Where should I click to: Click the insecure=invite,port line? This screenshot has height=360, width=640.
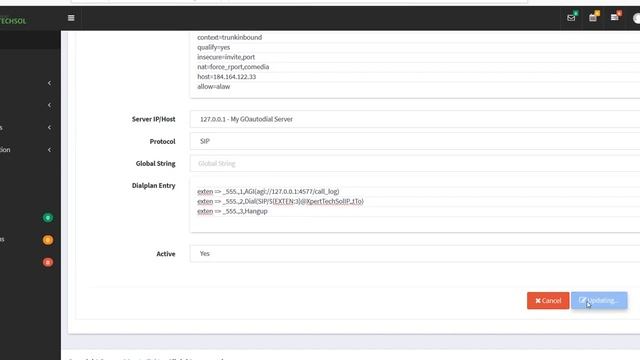click(x=226, y=57)
